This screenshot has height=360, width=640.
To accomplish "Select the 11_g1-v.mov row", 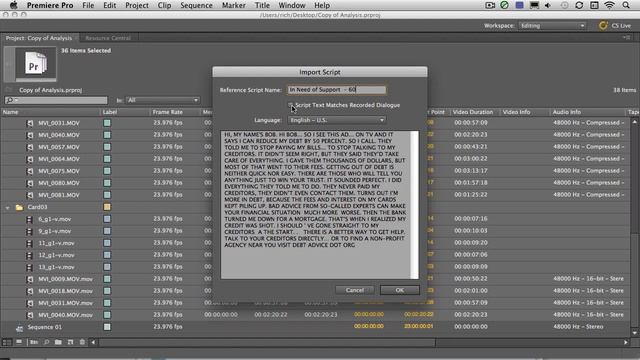I will click(315, 243).
